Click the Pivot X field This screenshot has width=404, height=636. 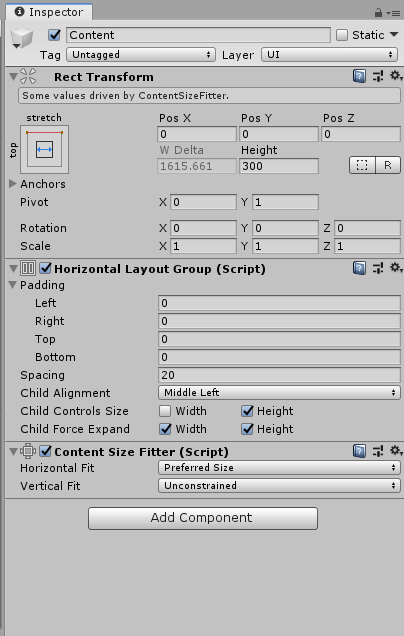pos(203,202)
